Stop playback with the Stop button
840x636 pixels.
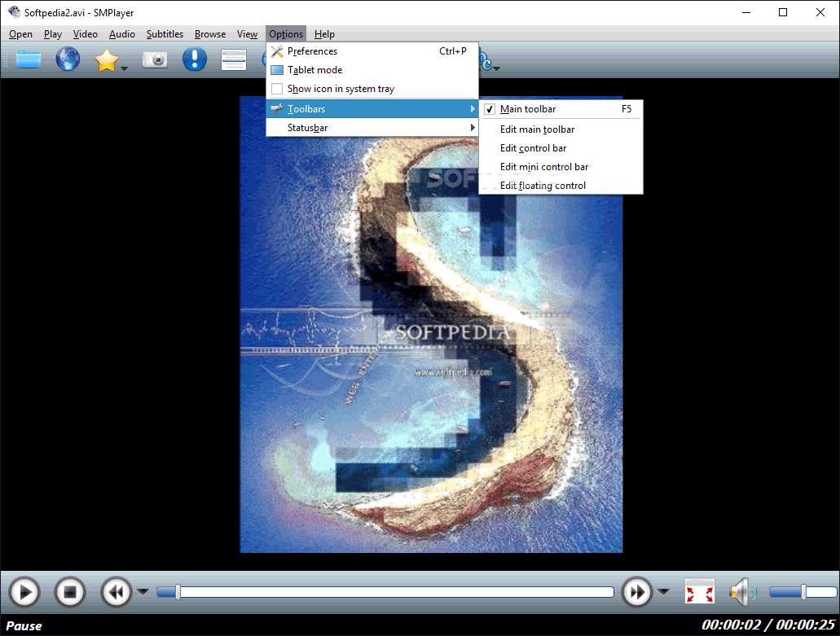[70, 592]
